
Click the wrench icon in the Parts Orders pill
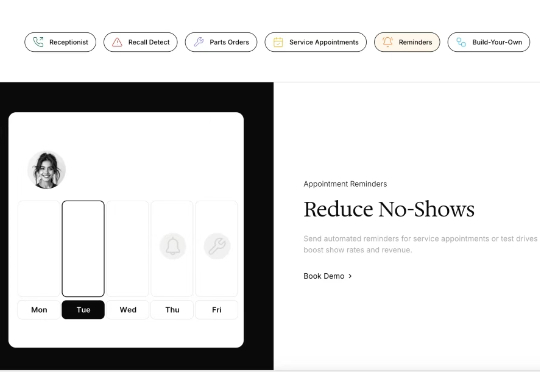pyautogui.click(x=199, y=42)
